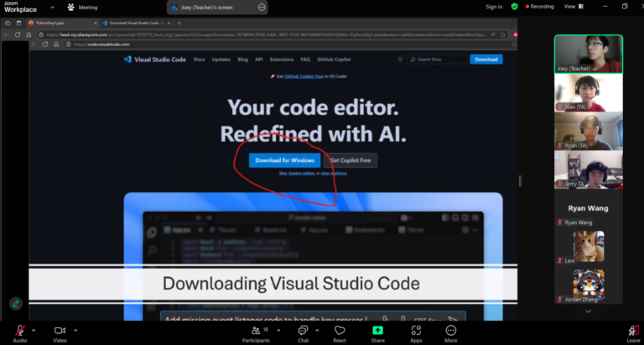Open Docs in the VS Code site menu
The image size is (644, 345).
pos(200,60)
